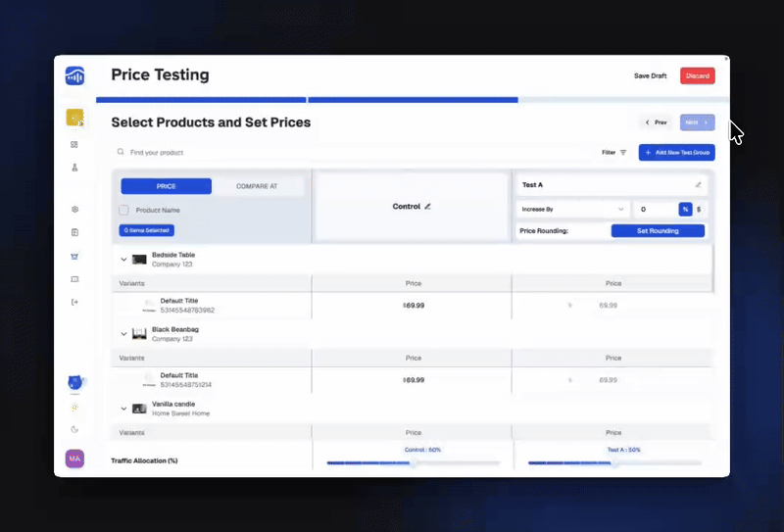Click the logout arrow icon in sidebar
Screen dimensions: 784x532
coord(74,302)
